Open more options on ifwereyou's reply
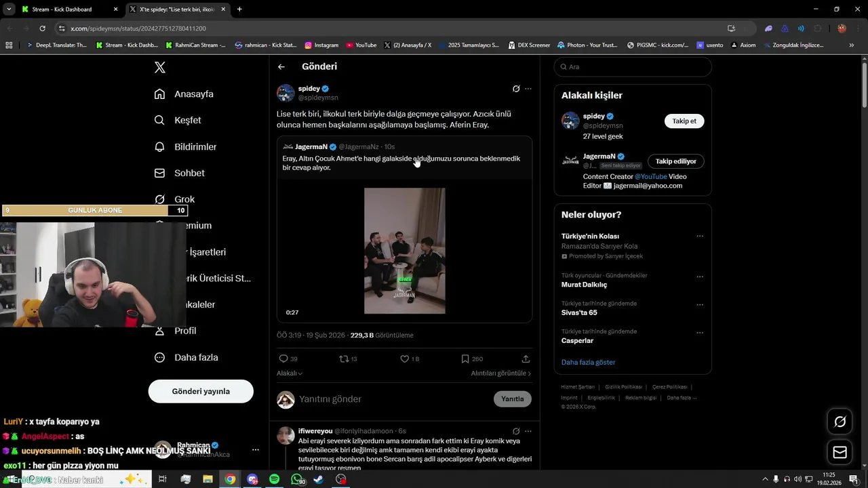868x488 pixels. (x=528, y=431)
